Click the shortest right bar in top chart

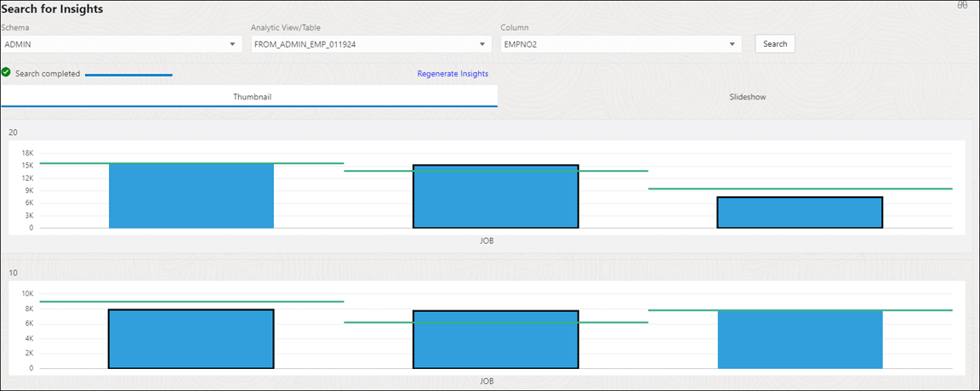pyautogui.click(x=800, y=212)
